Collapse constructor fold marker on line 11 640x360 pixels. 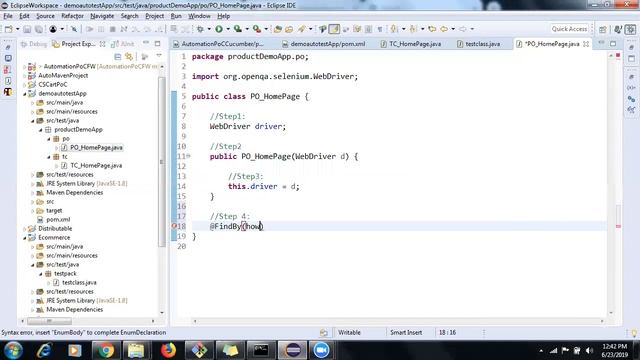pos(189,156)
